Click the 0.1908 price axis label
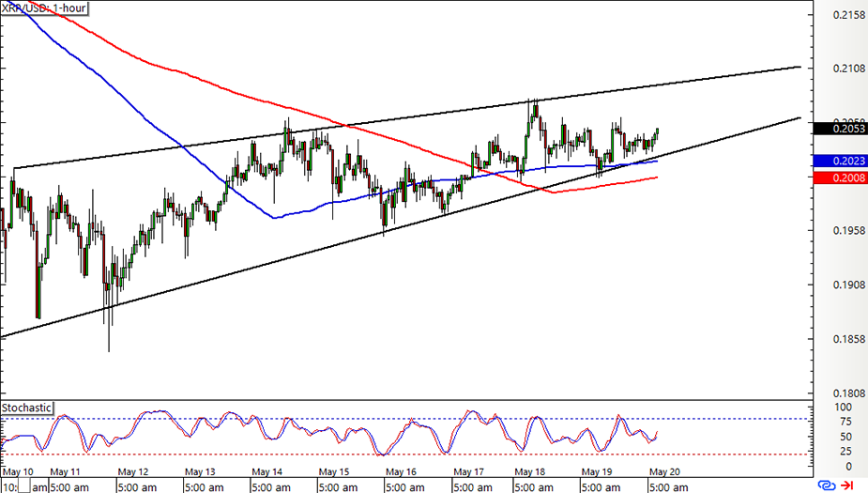Image resolution: width=868 pixels, height=493 pixels. [x=848, y=285]
